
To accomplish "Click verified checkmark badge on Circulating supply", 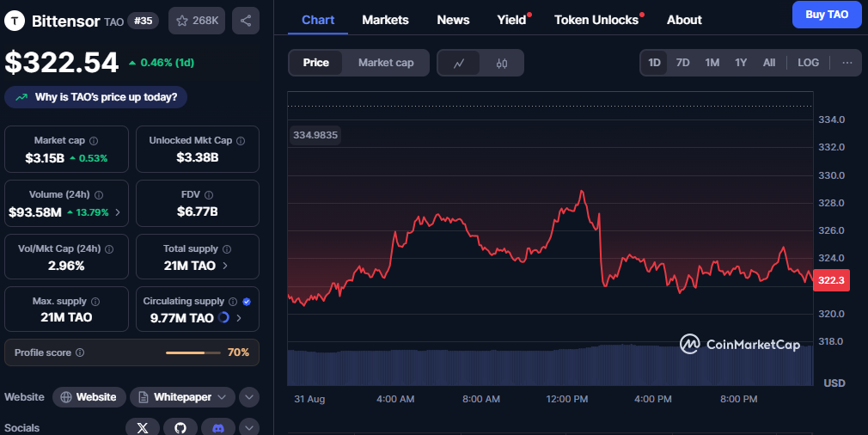I will (247, 302).
